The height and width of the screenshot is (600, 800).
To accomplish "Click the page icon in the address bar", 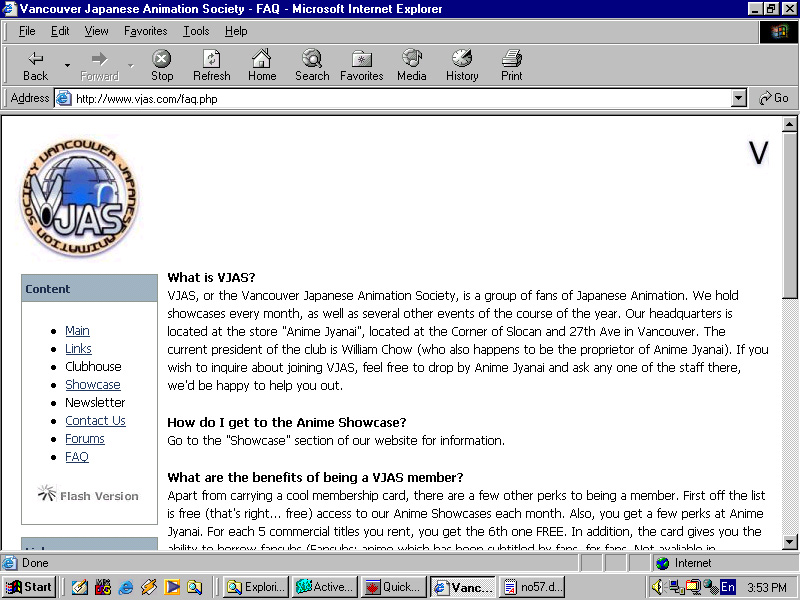I will [63, 98].
